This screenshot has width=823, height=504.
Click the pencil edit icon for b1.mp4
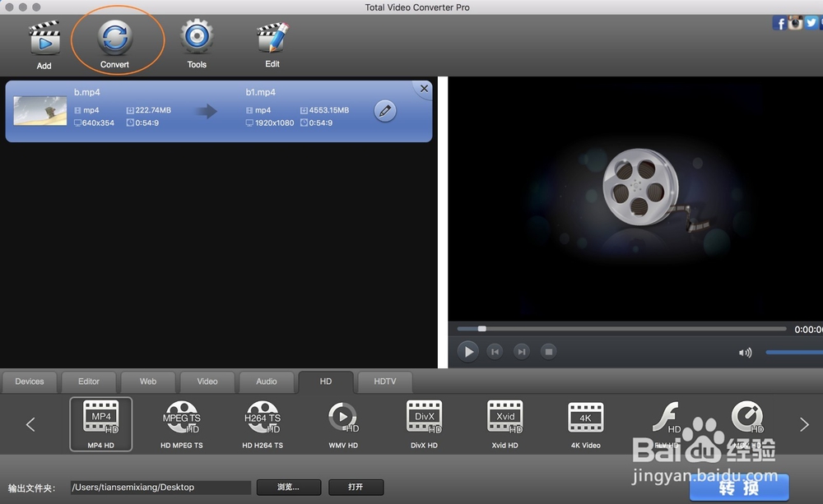(x=384, y=111)
